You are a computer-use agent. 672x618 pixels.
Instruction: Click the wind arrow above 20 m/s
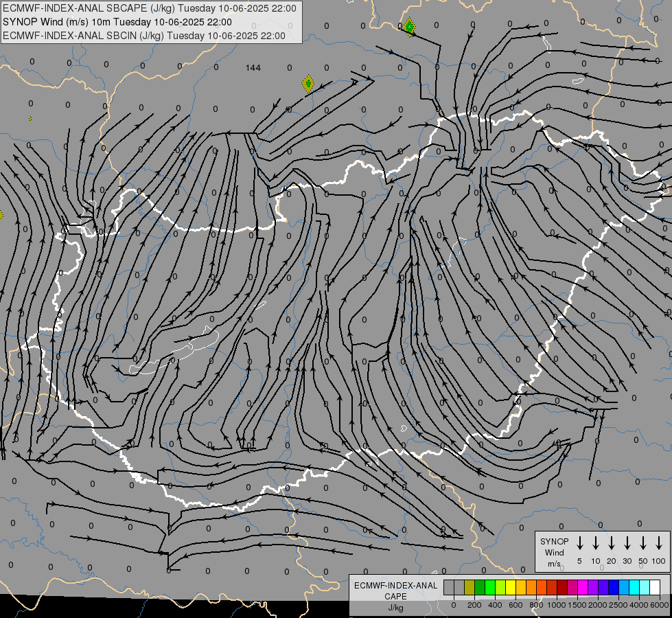pyautogui.click(x=612, y=542)
